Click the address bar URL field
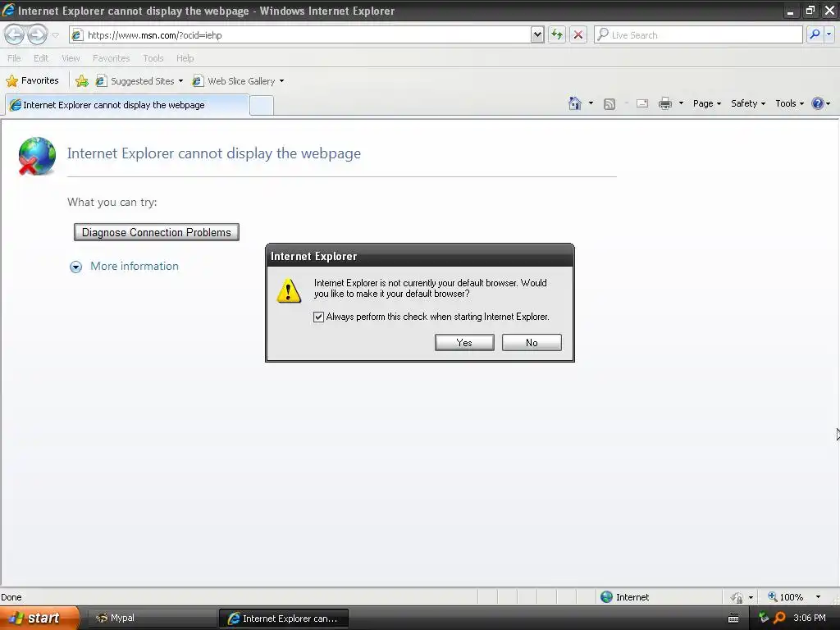 (300, 34)
